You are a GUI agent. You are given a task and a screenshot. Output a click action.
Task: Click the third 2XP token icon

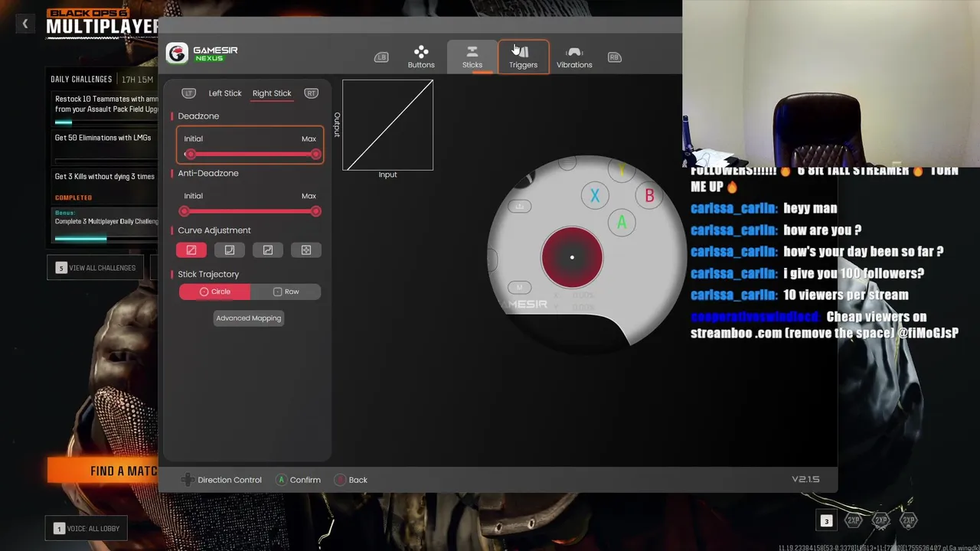tap(908, 520)
